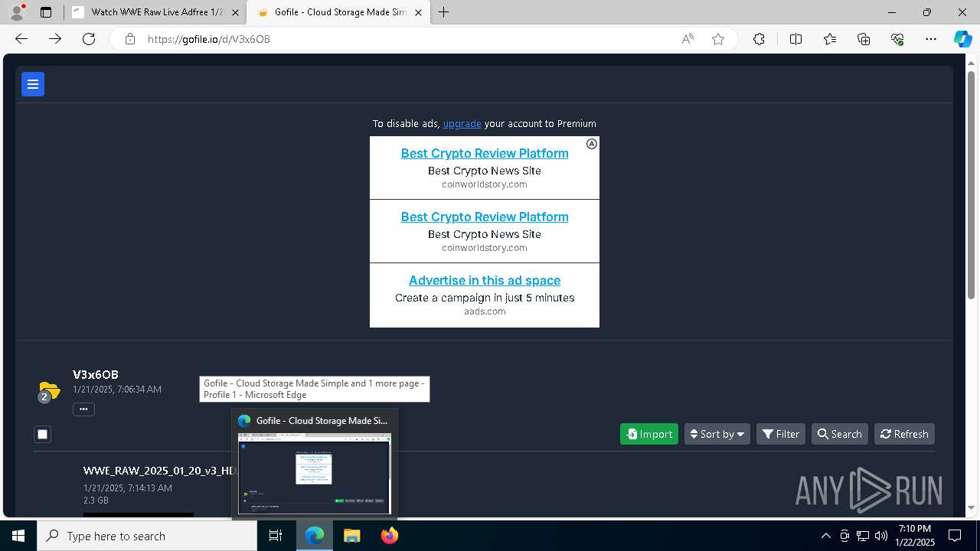Click the V3x6OB folder name
980x551 pixels.
click(x=96, y=374)
